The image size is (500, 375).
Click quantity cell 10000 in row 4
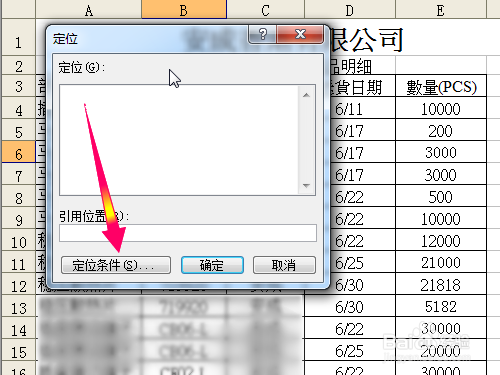coord(441,108)
